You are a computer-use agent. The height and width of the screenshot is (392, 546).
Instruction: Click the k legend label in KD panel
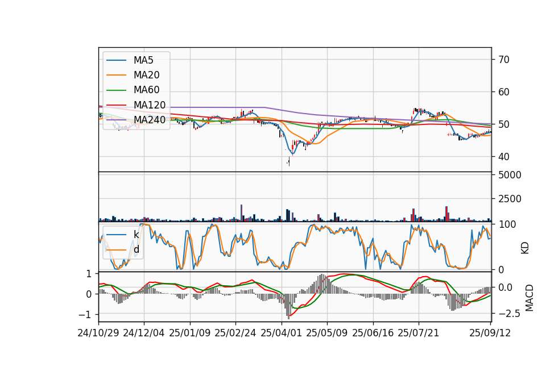[x=136, y=235]
